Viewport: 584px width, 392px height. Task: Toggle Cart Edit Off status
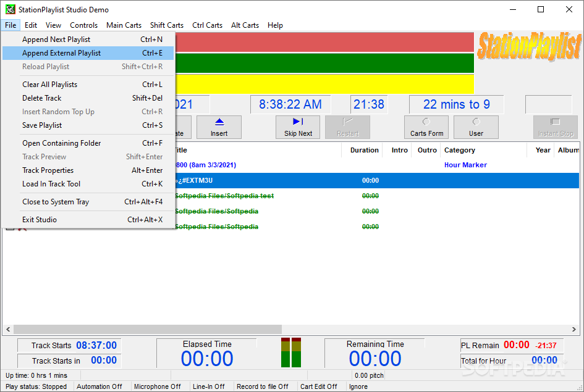[x=318, y=387]
